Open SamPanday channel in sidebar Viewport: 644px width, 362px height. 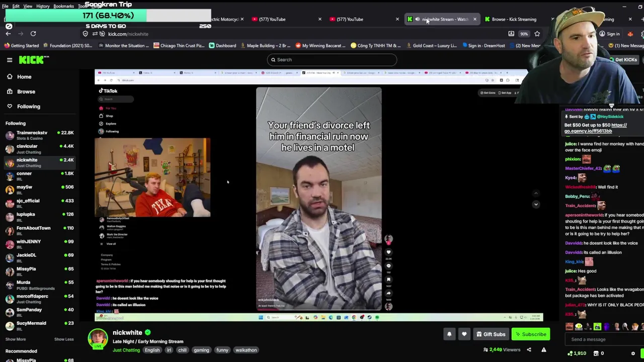pos(39,312)
